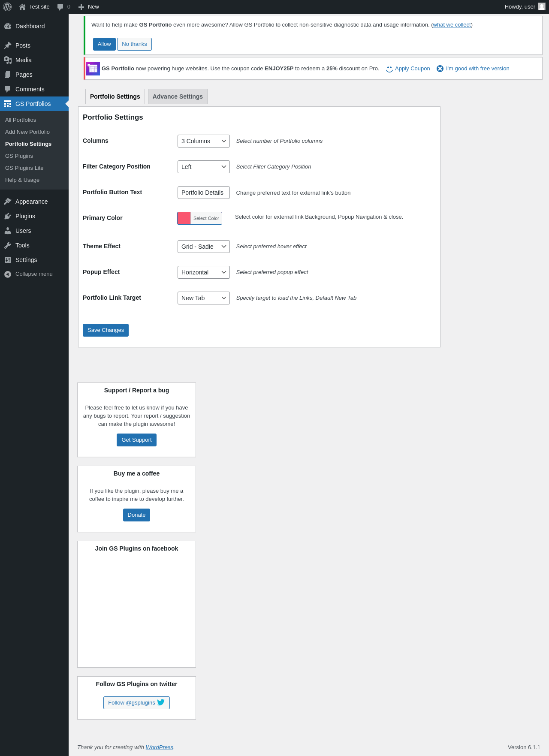Open the Plugins menu
549x756 pixels.
pyautogui.click(x=34, y=216)
